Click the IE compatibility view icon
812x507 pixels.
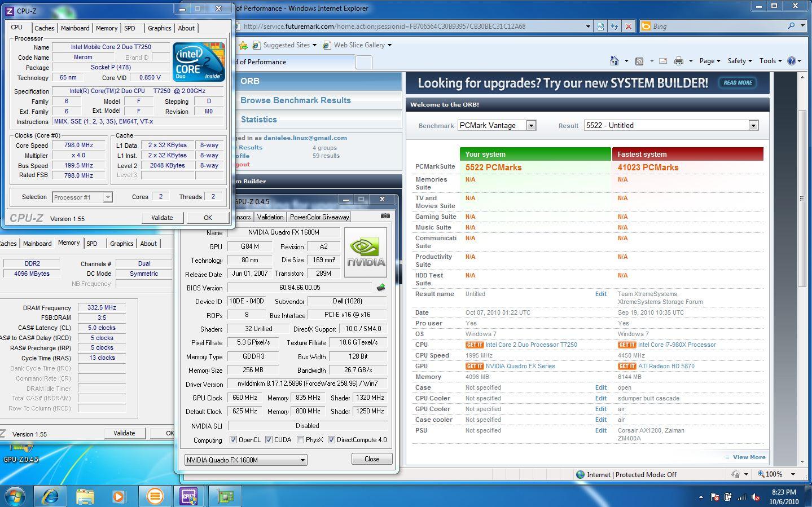tap(600, 27)
